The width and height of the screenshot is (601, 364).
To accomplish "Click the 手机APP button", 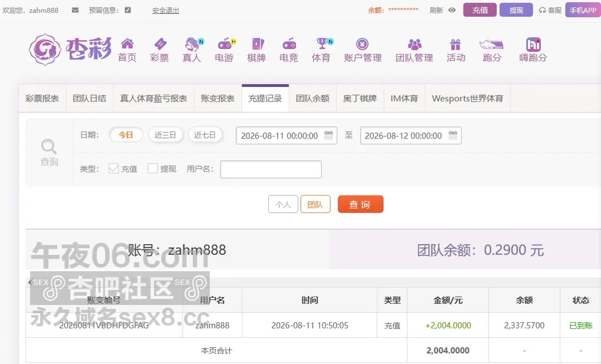I will pyautogui.click(x=583, y=10).
